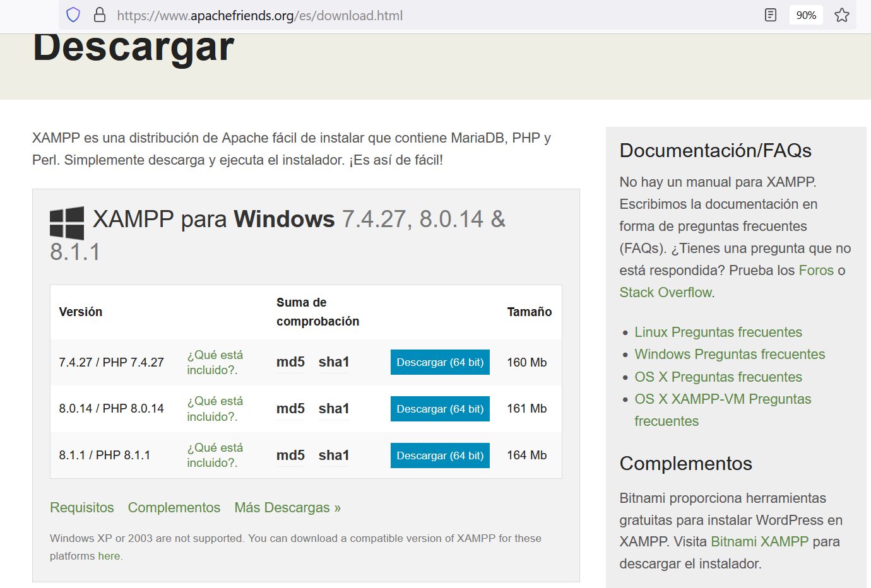
Task: Open Windows Preguntas frecuentes link
Action: (x=730, y=355)
